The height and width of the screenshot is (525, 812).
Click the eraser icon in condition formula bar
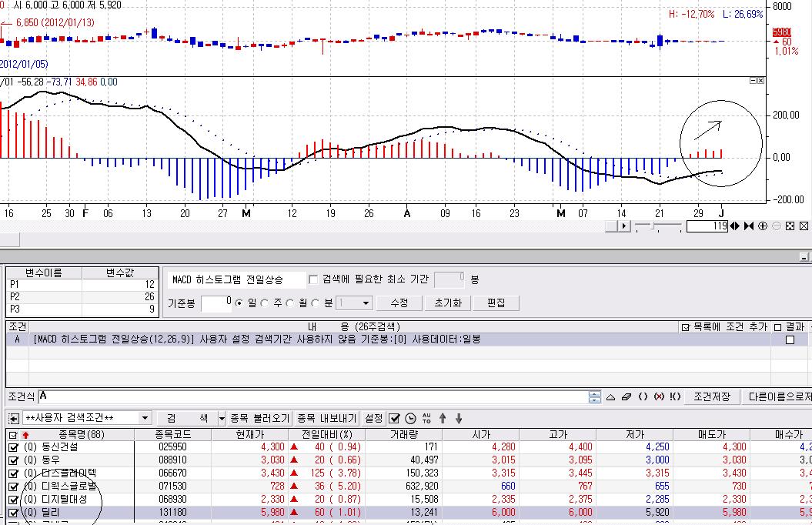click(x=626, y=397)
